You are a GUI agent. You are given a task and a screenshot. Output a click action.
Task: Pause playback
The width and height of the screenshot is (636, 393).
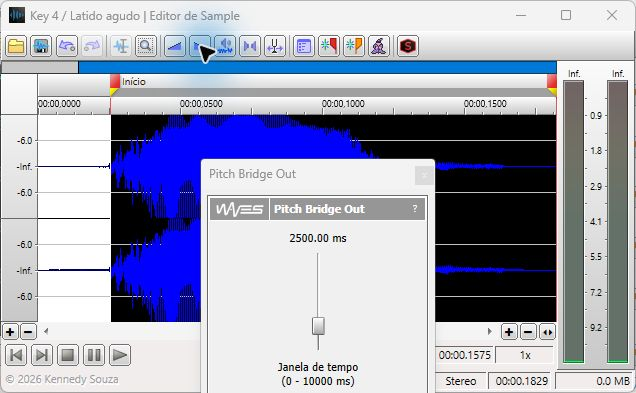[94, 355]
